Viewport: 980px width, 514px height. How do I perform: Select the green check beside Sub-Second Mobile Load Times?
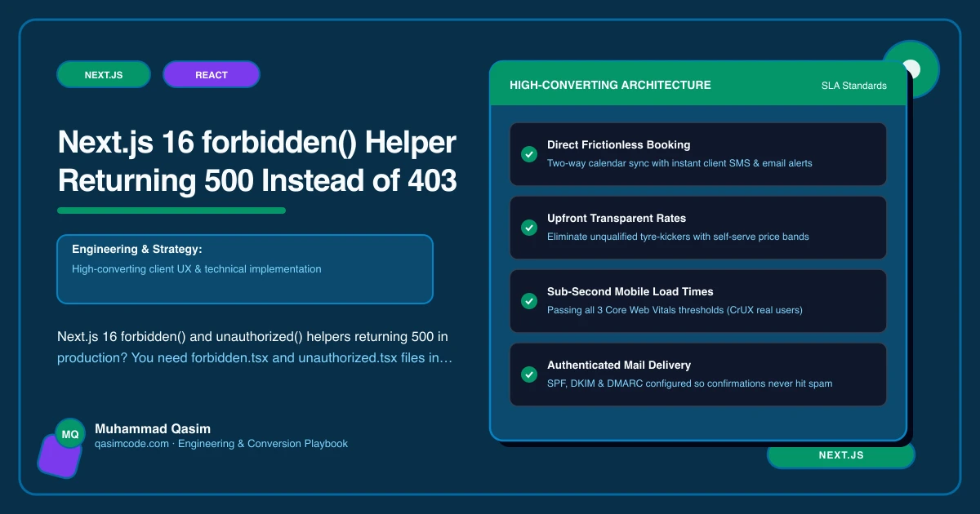[x=528, y=301]
